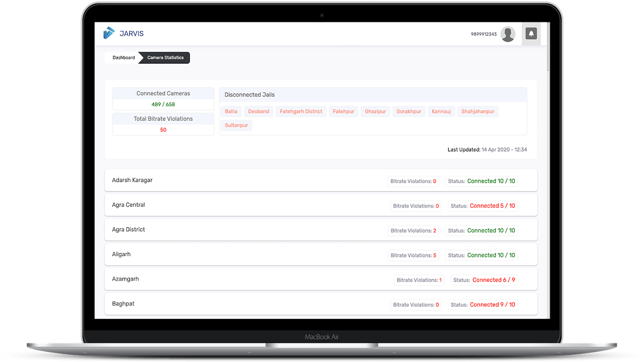Click the Disconnected Jails header
644x362 pixels.
[x=373, y=95]
